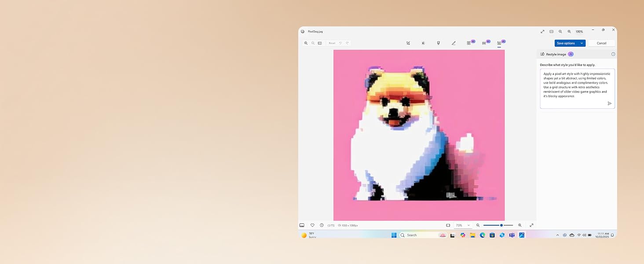Open Microsoft Edge from the taskbar

(x=482, y=235)
